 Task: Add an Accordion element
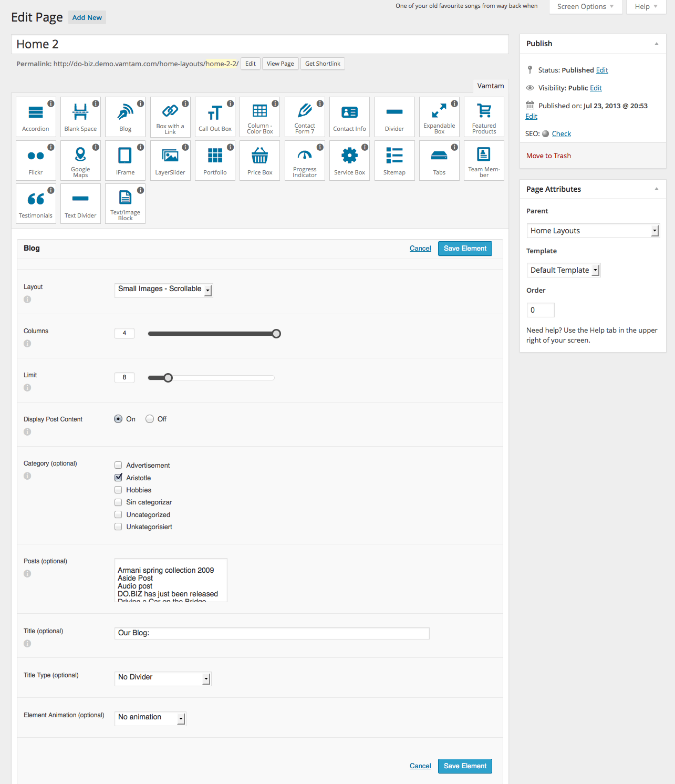pos(36,117)
